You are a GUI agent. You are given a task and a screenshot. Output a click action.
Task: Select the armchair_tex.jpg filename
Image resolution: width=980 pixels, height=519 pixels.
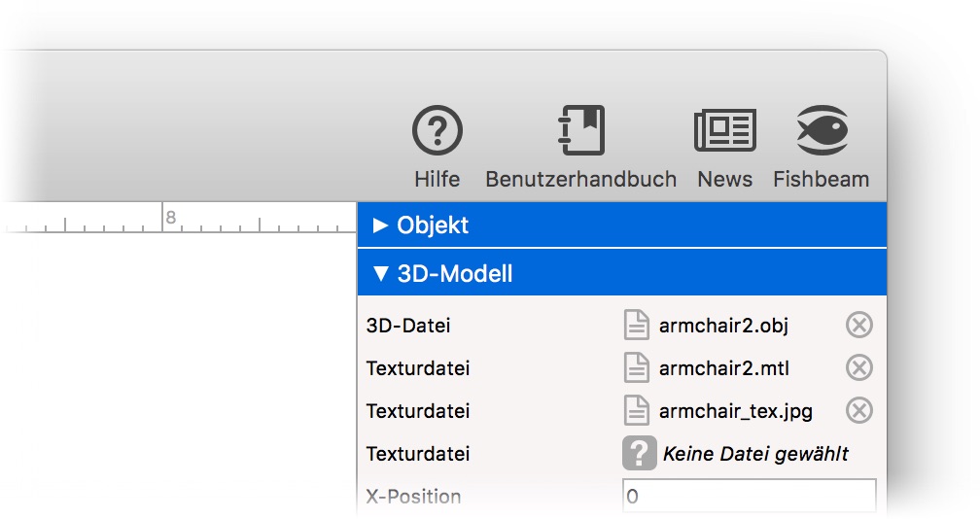tap(735, 411)
